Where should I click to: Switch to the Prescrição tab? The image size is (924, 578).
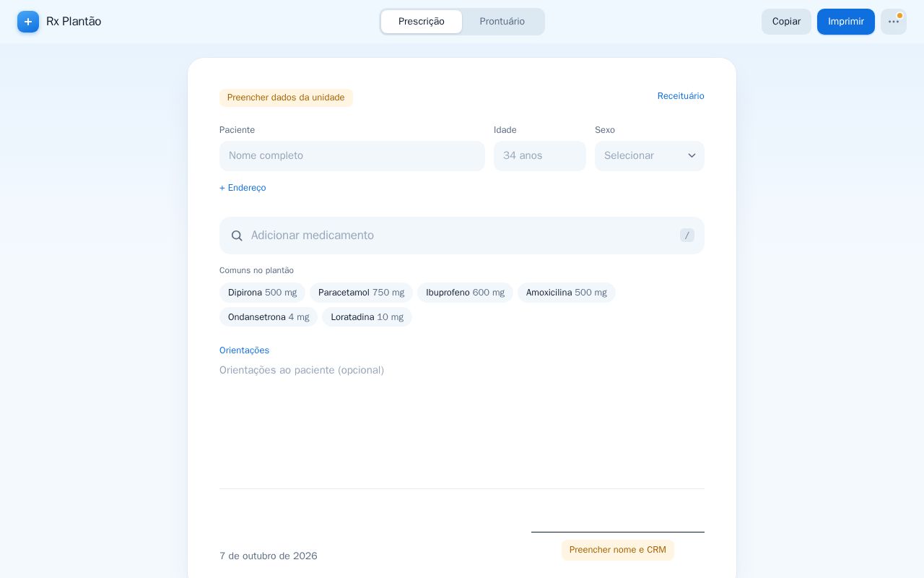422,22
